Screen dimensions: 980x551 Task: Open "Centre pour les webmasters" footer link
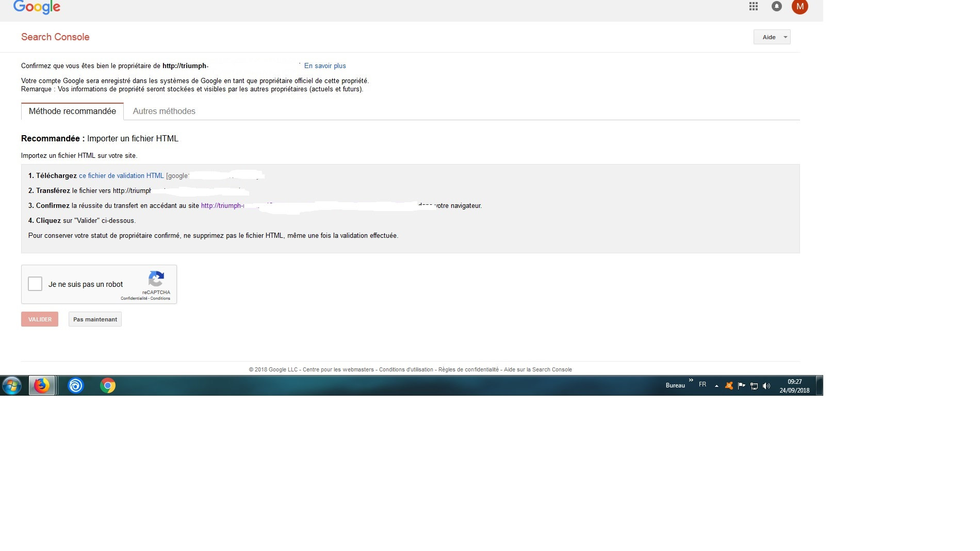click(338, 369)
